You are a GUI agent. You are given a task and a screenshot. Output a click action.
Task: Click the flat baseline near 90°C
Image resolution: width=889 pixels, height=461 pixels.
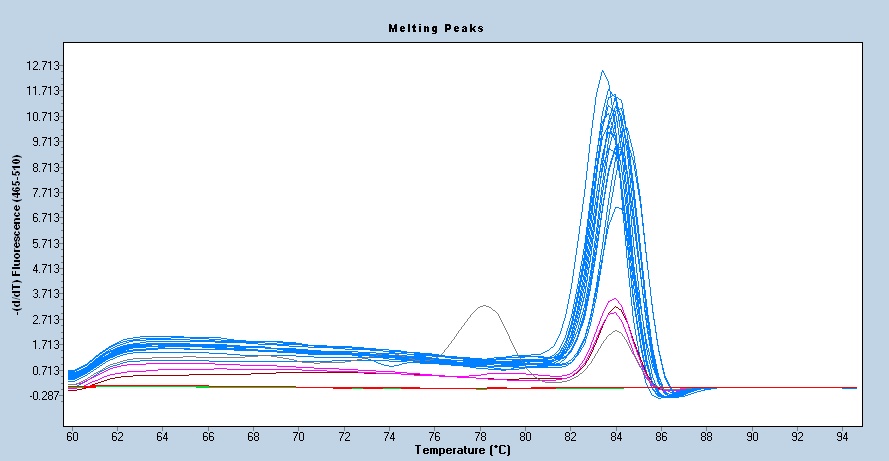point(753,387)
